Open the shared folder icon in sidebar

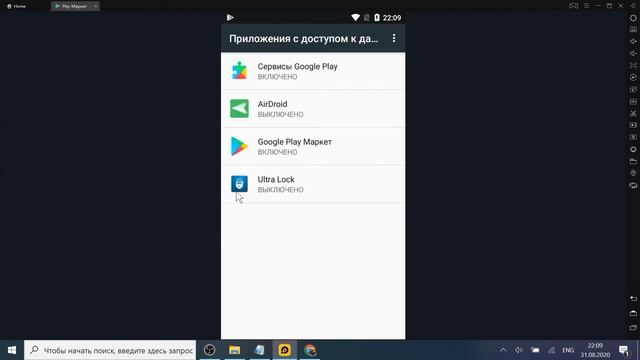pyautogui.click(x=633, y=161)
